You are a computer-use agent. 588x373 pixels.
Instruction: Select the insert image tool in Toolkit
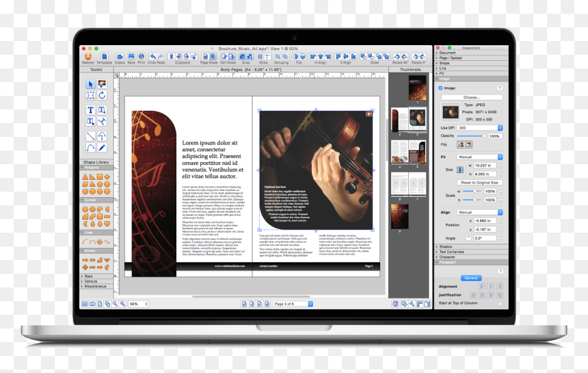(102, 84)
